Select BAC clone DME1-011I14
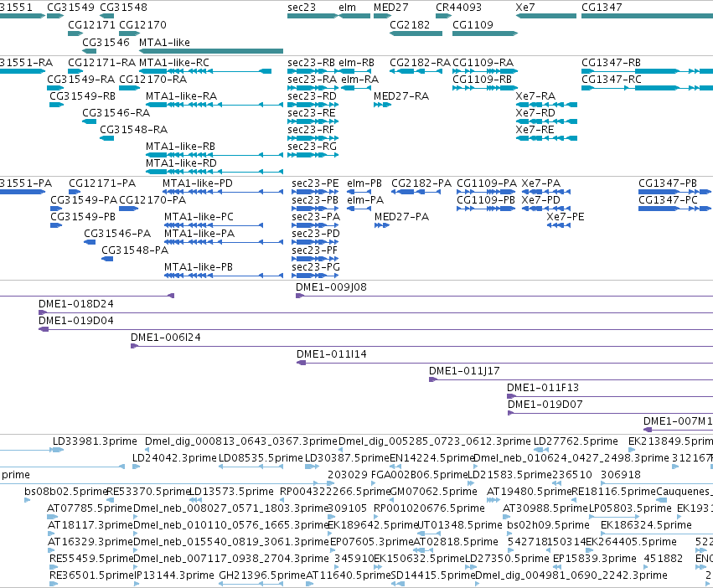Image resolution: width=713 pixels, height=588 pixels. (x=504, y=363)
